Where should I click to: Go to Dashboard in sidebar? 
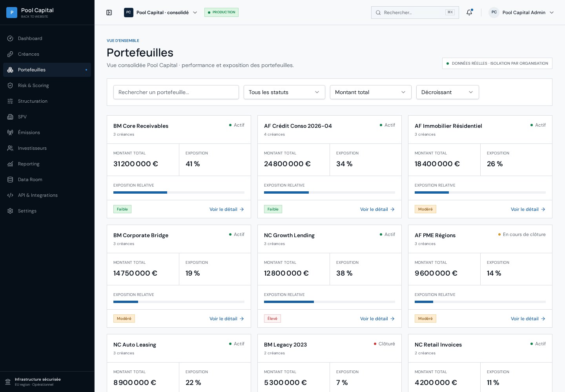pyautogui.click(x=47, y=38)
